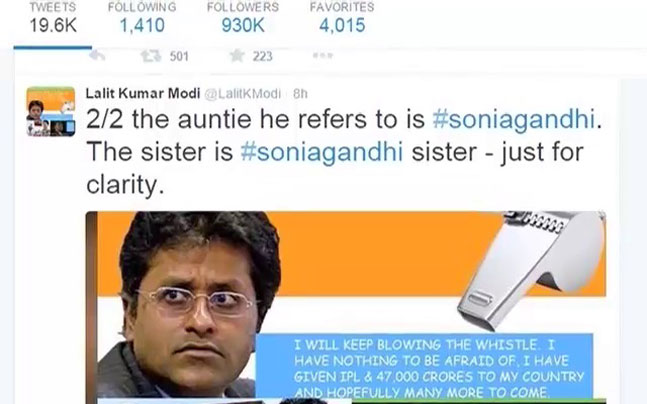Image resolution: width=647 pixels, height=404 pixels.
Task: Click the retweet count 501
Action: coord(179,56)
